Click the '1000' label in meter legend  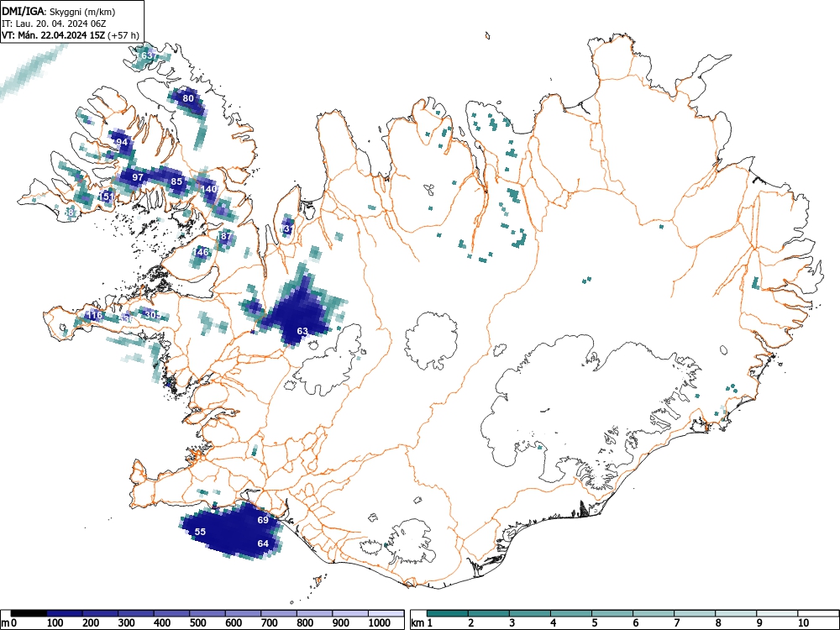click(x=380, y=622)
